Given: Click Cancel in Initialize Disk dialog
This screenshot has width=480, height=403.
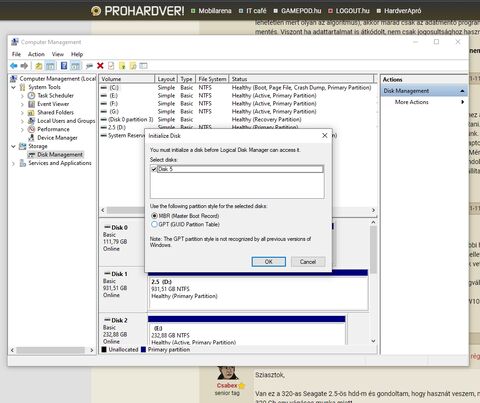Looking at the screenshot, I should coord(308,262).
